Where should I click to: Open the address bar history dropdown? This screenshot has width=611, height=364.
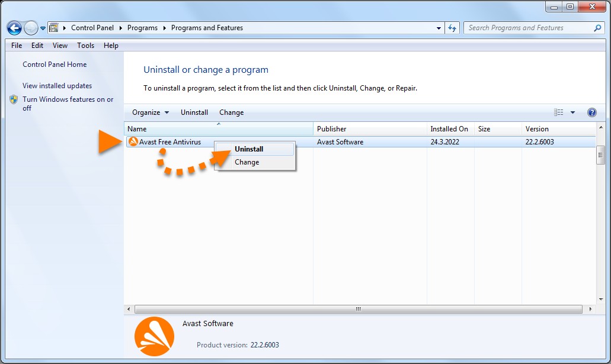[439, 28]
